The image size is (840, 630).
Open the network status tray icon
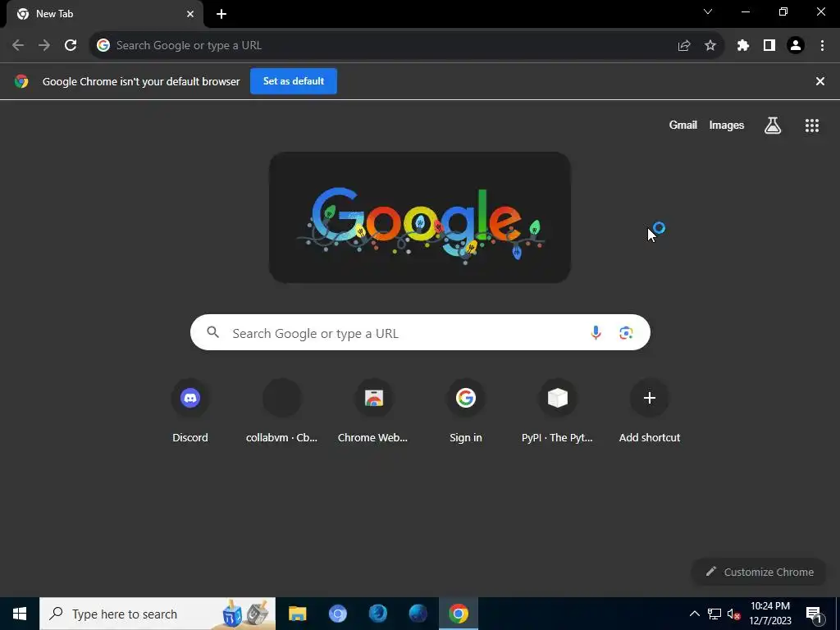point(714,614)
